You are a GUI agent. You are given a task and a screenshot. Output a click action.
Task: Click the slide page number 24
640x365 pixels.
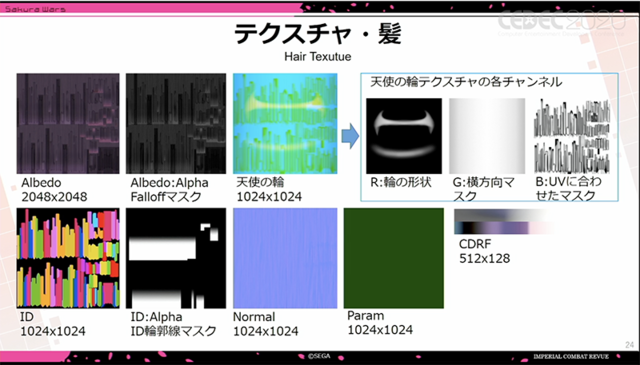(629, 345)
